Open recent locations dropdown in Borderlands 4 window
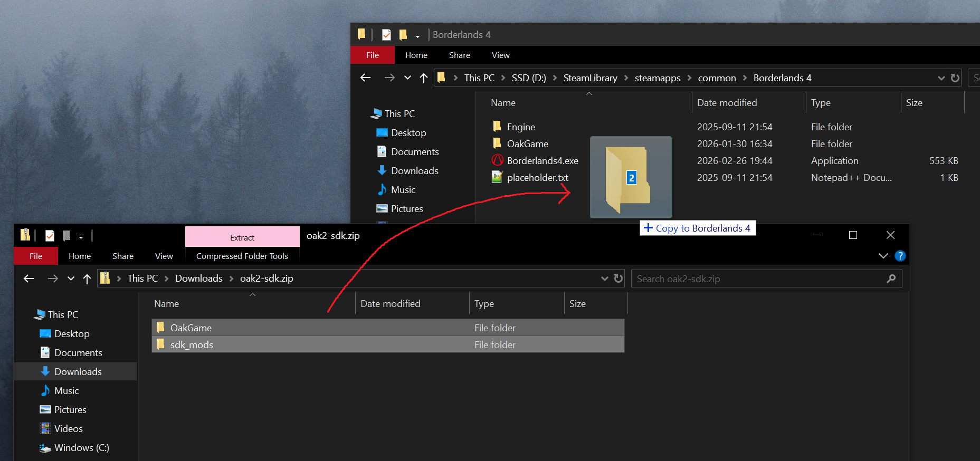Viewport: 980px width, 461px height. [407, 78]
